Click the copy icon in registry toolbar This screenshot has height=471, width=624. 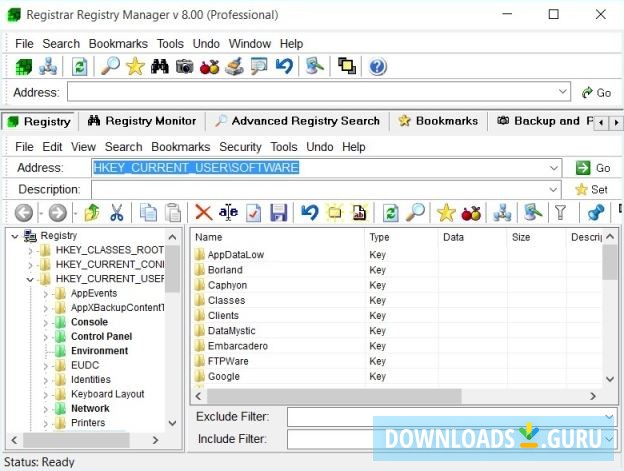click(x=148, y=213)
